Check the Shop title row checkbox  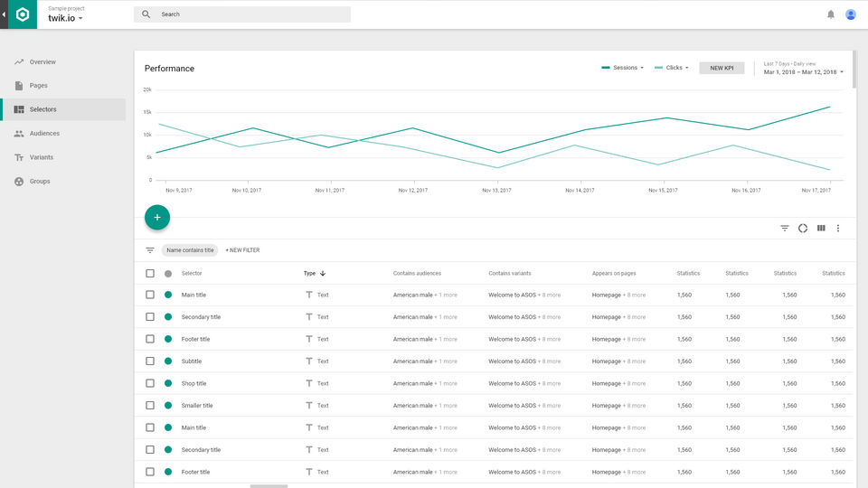click(150, 383)
